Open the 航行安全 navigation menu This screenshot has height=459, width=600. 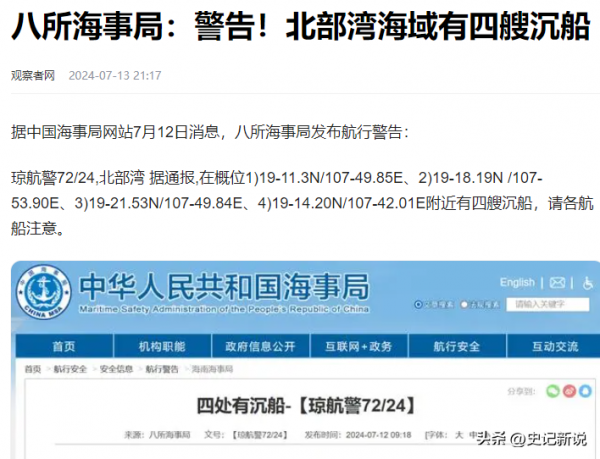tap(456, 347)
